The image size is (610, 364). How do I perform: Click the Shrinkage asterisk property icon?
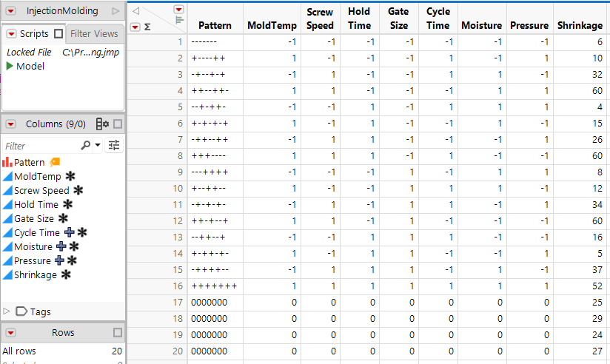[66, 274]
